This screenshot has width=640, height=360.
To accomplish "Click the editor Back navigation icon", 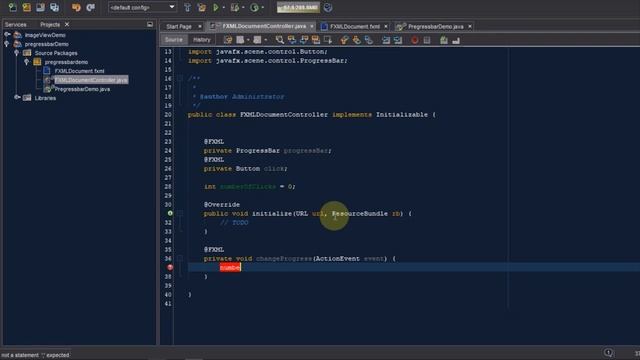I will pos(240,40).
